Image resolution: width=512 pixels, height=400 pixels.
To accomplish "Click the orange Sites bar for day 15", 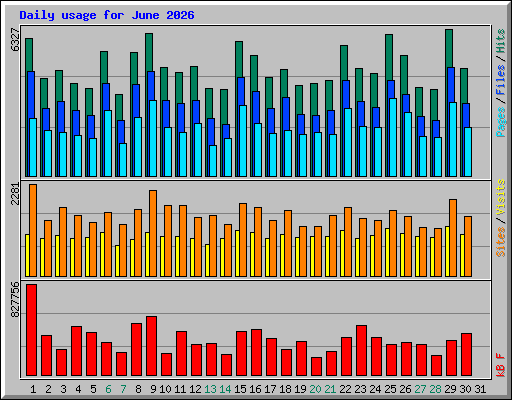I will pos(243,240).
